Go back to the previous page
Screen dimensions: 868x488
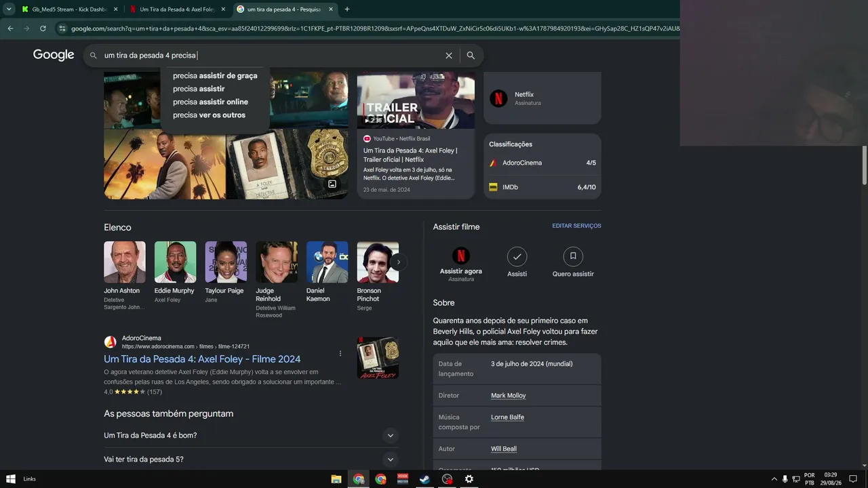[10, 28]
